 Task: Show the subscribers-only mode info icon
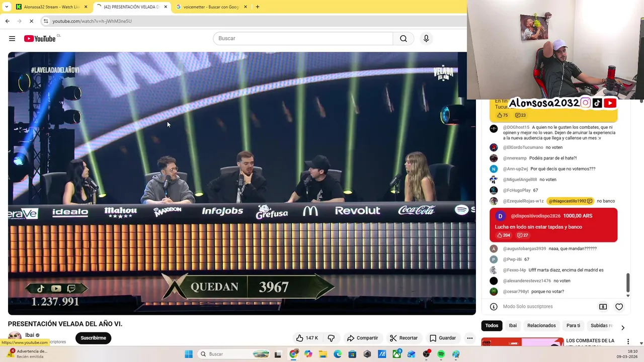pyautogui.click(x=494, y=307)
